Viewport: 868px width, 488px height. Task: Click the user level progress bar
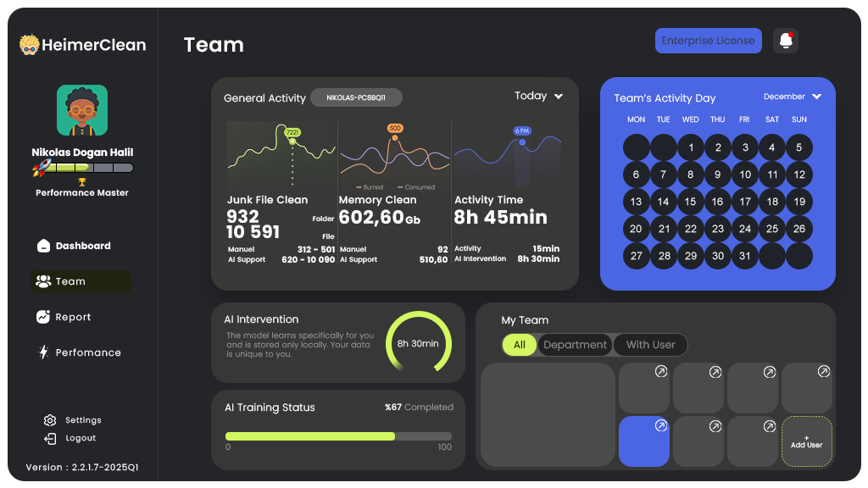(88, 168)
